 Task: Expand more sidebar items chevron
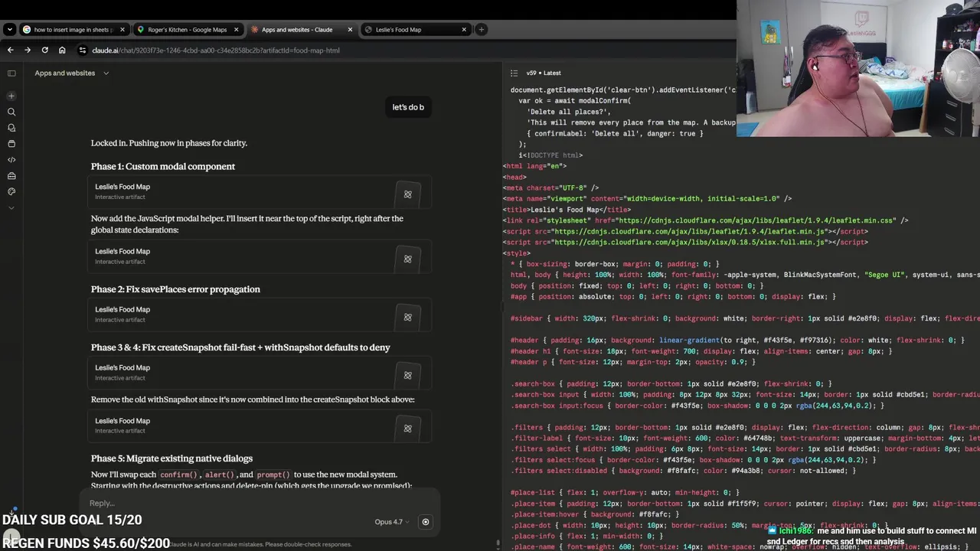pos(11,207)
